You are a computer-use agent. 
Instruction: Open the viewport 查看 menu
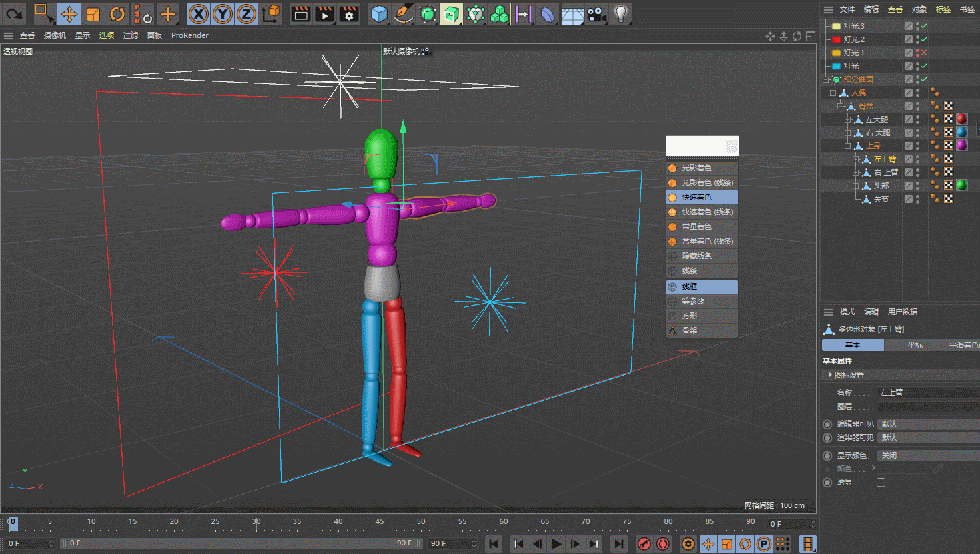point(27,35)
